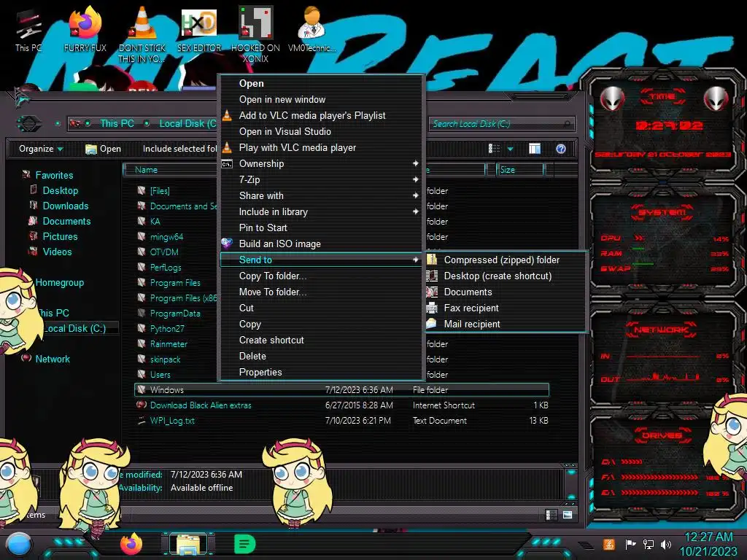The width and height of the screenshot is (747, 560).
Task: Choose Copy To folder...
Action: coord(321,276)
